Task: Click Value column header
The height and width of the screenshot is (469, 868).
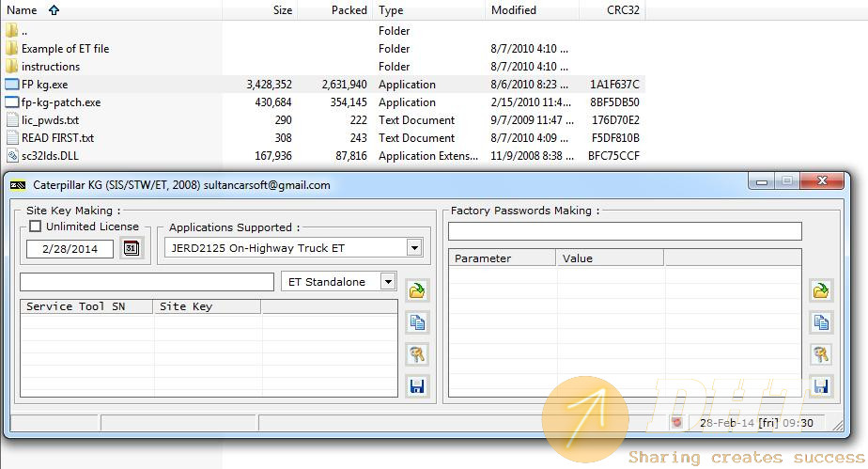Action: [x=610, y=258]
